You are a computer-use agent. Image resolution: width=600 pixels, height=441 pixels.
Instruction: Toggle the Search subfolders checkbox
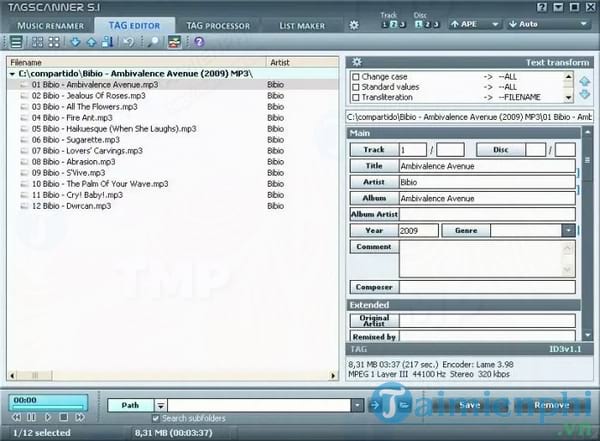pos(155,418)
